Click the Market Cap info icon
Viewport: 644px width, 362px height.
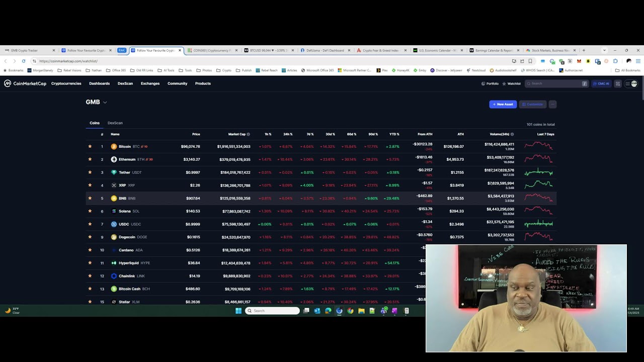point(248,134)
